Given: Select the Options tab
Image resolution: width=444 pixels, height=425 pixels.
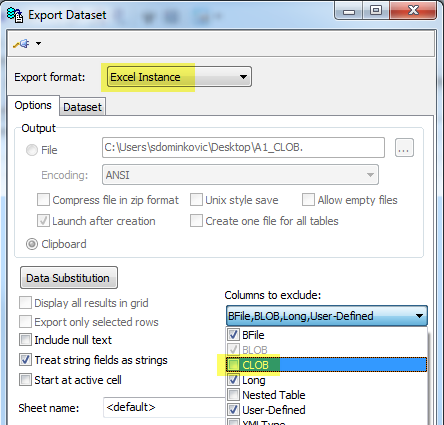Looking at the screenshot, I should tap(33, 105).
